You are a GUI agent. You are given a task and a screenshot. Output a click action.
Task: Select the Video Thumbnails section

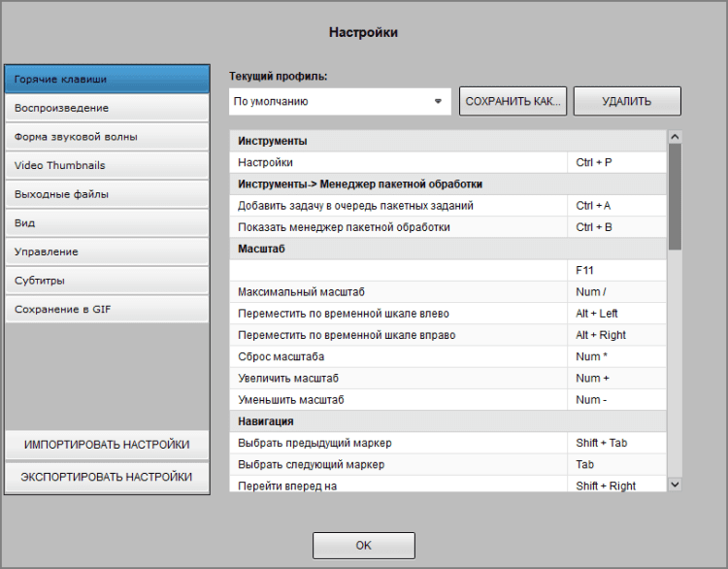[107, 165]
